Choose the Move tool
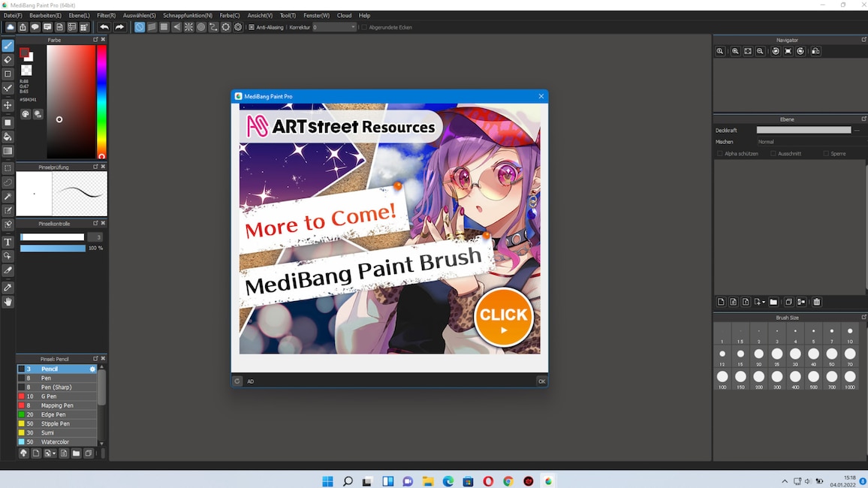This screenshot has width=868, height=488. click(x=8, y=105)
